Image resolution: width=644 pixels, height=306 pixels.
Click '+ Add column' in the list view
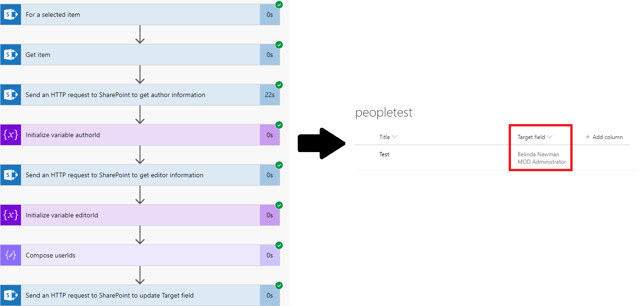click(604, 137)
